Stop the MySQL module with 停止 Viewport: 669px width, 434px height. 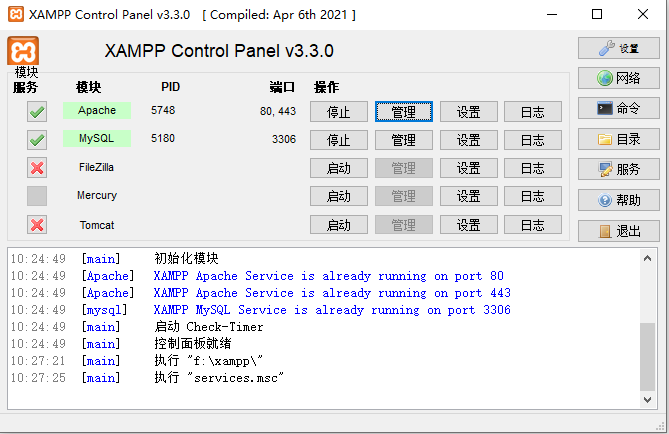pos(338,139)
